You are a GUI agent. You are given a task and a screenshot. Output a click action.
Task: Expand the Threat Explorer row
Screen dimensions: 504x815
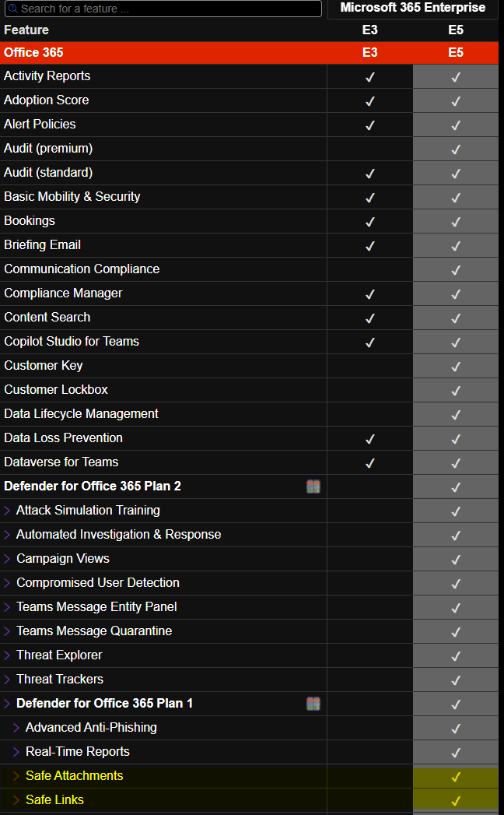coord(7,655)
